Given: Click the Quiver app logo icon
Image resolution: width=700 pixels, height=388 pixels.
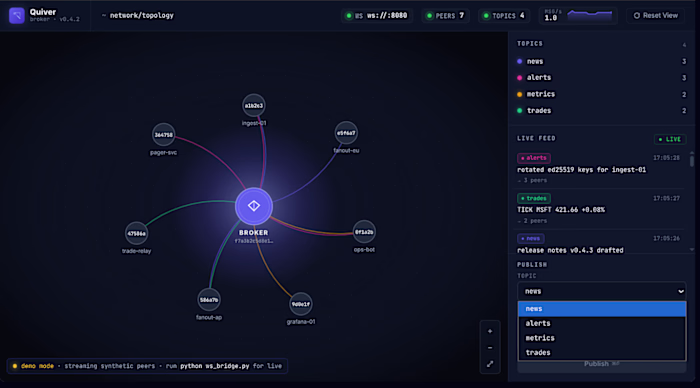Looking at the screenshot, I should 17,16.
